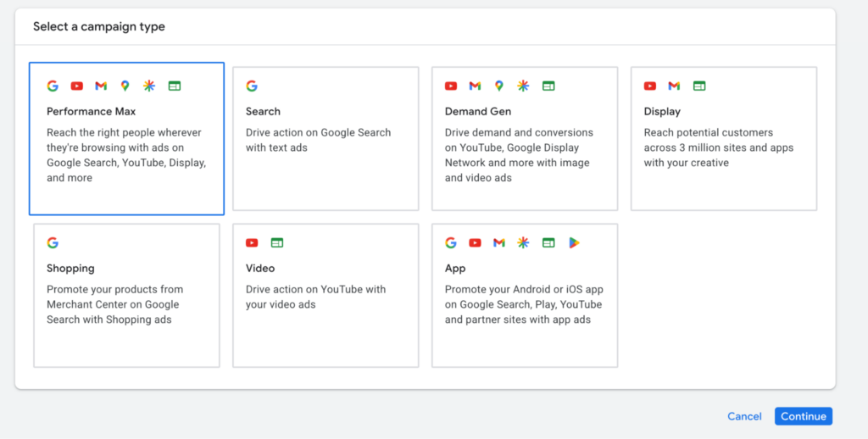This screenshot has height=439, width=868.
Task: Select the Demand Gen campaign type title
Action: point(478,111)
